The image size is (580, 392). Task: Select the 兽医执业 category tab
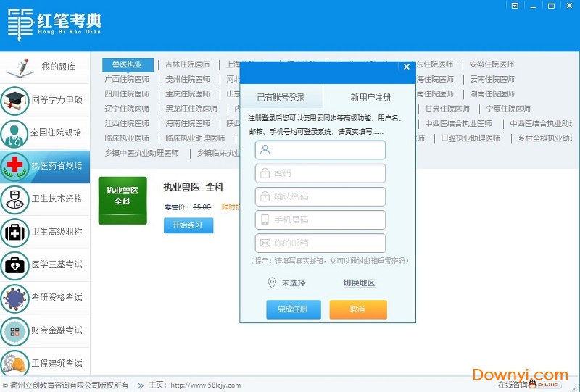(128, 64)
